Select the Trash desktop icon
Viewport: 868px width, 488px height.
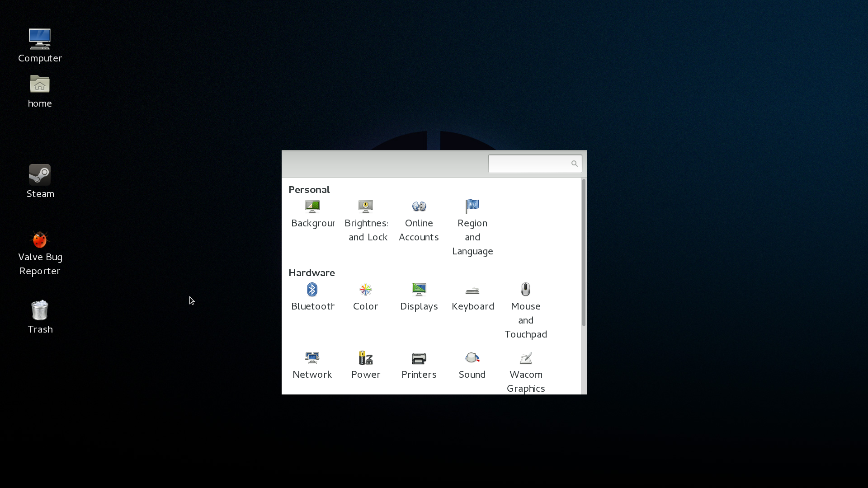[40, 311]
